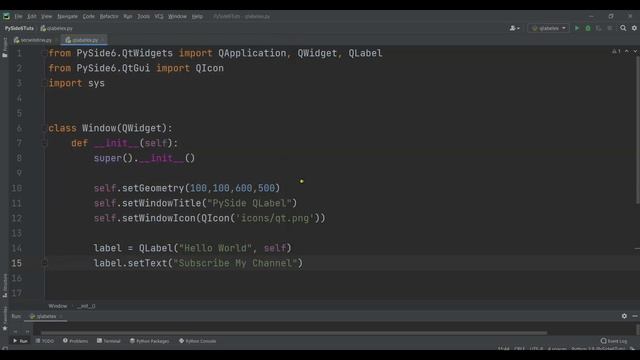Click the warnings indicator in editor corner
Image resolution: width=640 pixels, height=360 pixels.
[616, 51]
